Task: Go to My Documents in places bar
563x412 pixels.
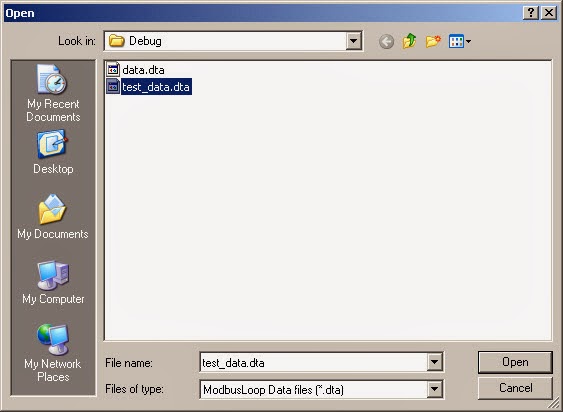Action: coord(53,217)
